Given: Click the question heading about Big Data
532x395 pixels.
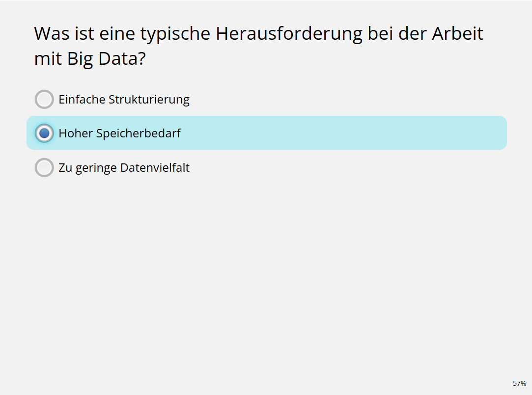Looking at the screenshot, I should click(x=258, y=46).
